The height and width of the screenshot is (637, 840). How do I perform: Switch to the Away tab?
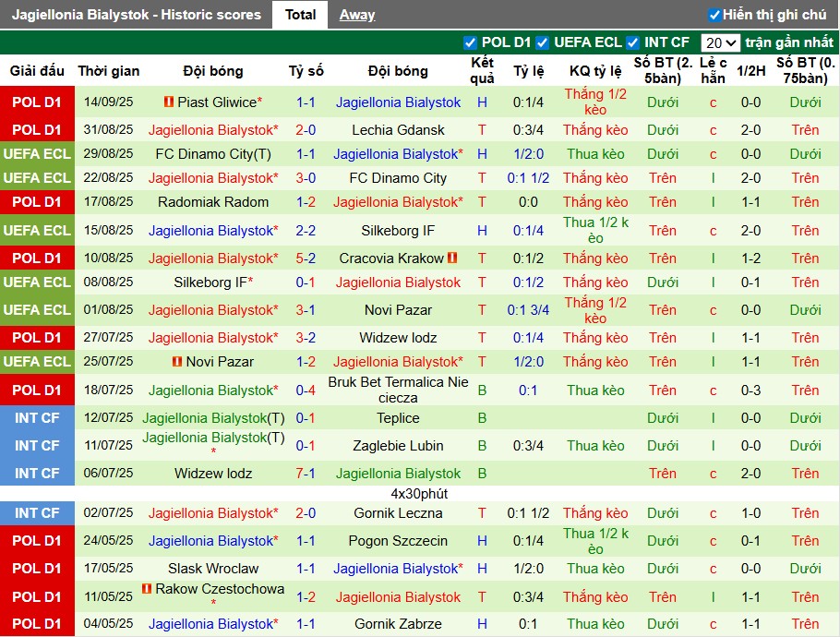pyautogui.click(x=357, y=15)
